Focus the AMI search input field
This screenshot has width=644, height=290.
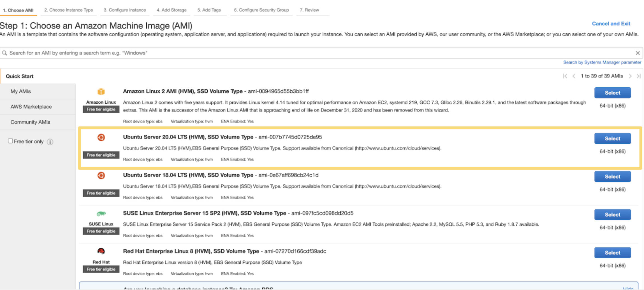pyautogui.click(x=321, y=53)
